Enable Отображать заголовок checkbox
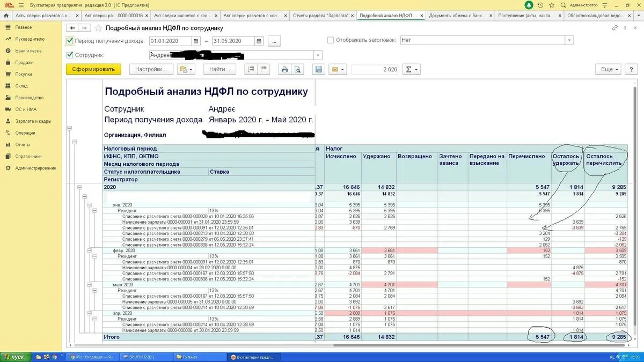The height and width of the screenshot is (362, 644). [x=331, y=40]
